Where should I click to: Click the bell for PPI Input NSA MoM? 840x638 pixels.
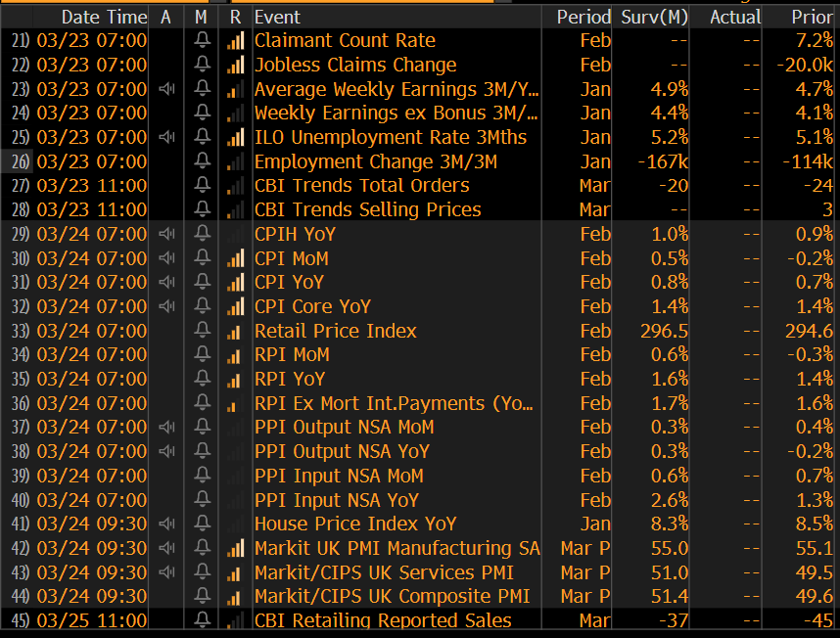tap(202, 476)
